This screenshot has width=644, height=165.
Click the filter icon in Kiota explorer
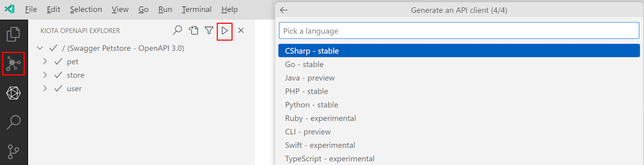point(209,31)
